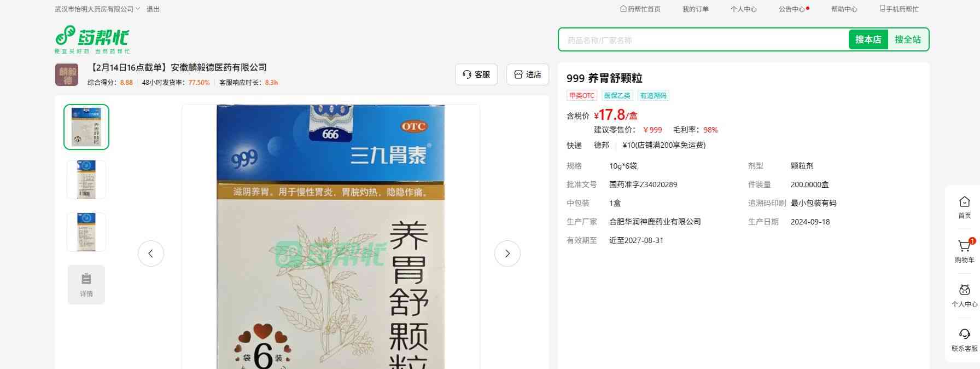The width and height of the screenshot is (980, 369).
Task: Go to 药帮忙首页
Action: (x=640, y=9)
